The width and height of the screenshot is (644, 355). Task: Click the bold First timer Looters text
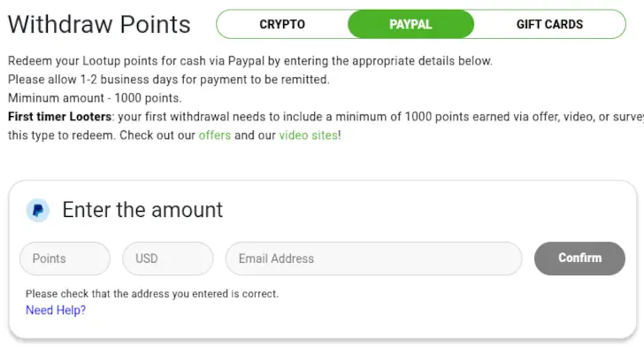(58, 117)
